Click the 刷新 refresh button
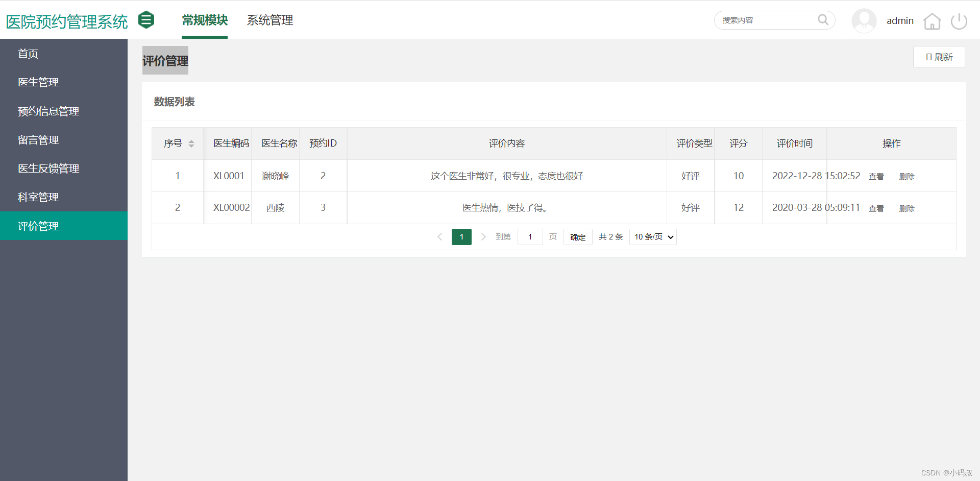This screenshot has width=980, height=481. point(939,57)
